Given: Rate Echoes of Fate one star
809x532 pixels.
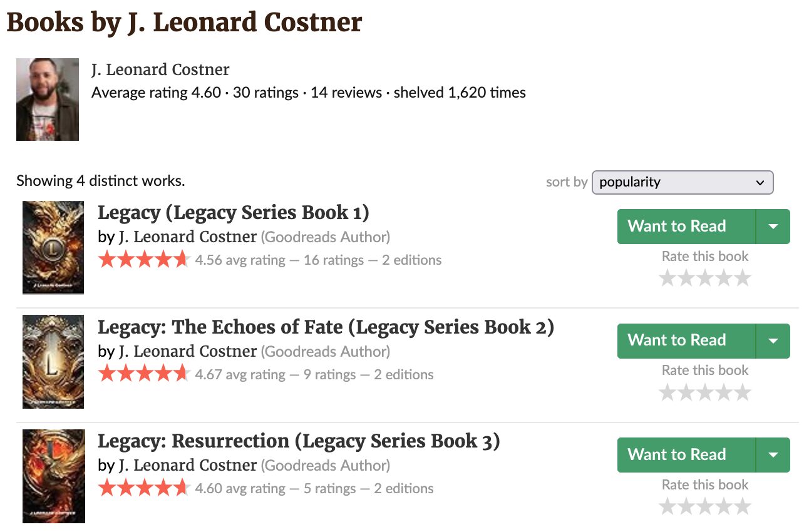Looking at the screenshot, I should 667,392.
